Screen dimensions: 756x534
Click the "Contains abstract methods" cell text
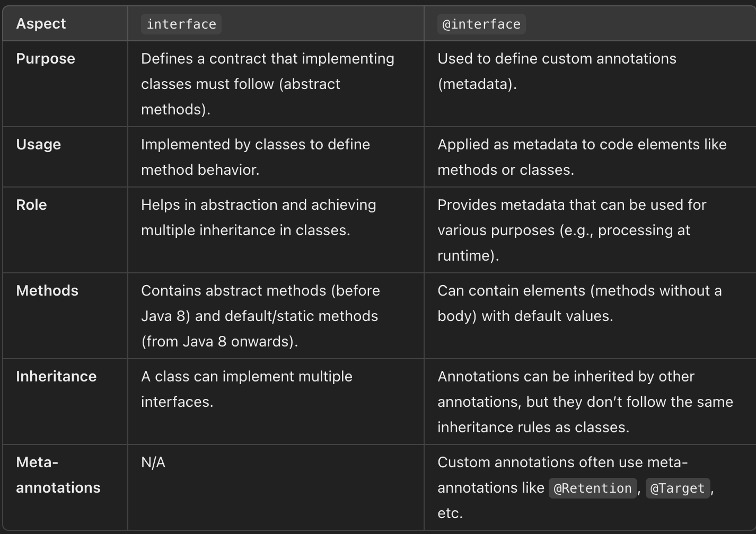260,316
